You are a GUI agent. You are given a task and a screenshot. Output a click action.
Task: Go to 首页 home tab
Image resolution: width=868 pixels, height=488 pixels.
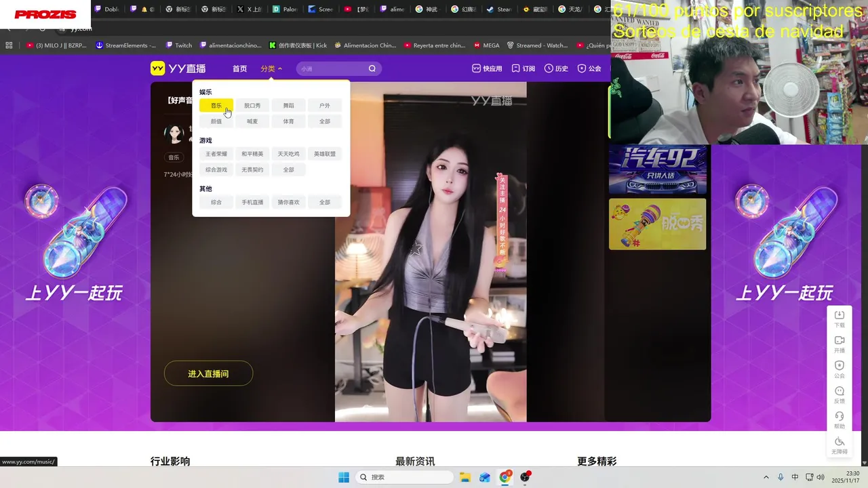[239, 68]
